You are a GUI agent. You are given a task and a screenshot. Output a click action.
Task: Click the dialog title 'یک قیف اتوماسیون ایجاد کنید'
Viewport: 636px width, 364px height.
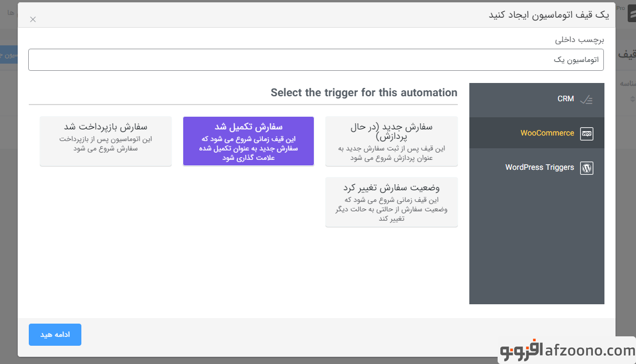tap(549, 15)
